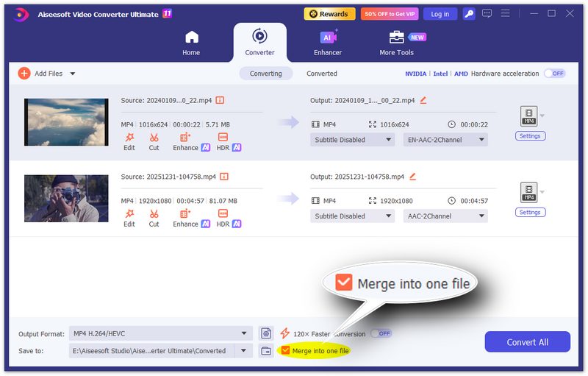This screenshot has height=376, width=588.
Task: Click the Log in button
Action: coord(440,14)
